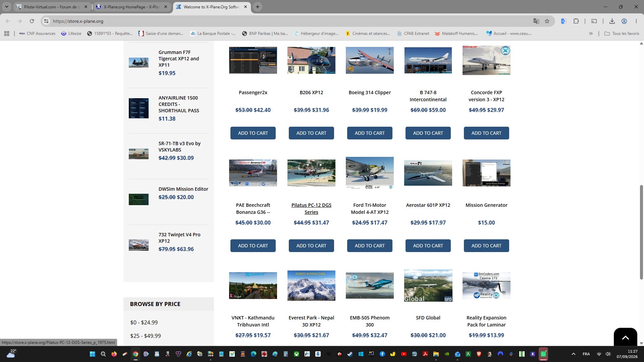
Task: Open the weather widget showing 22°
Action: coord(11,354)
